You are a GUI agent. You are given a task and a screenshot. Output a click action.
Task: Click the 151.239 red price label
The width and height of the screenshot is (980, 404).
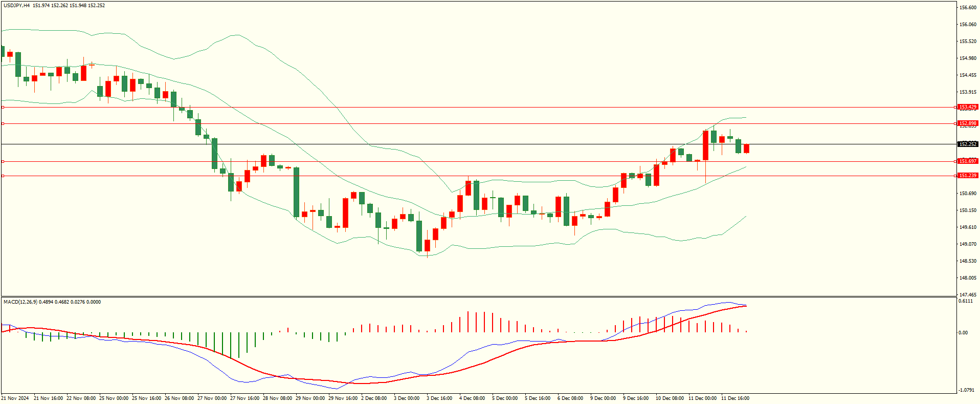click(967, 176)
